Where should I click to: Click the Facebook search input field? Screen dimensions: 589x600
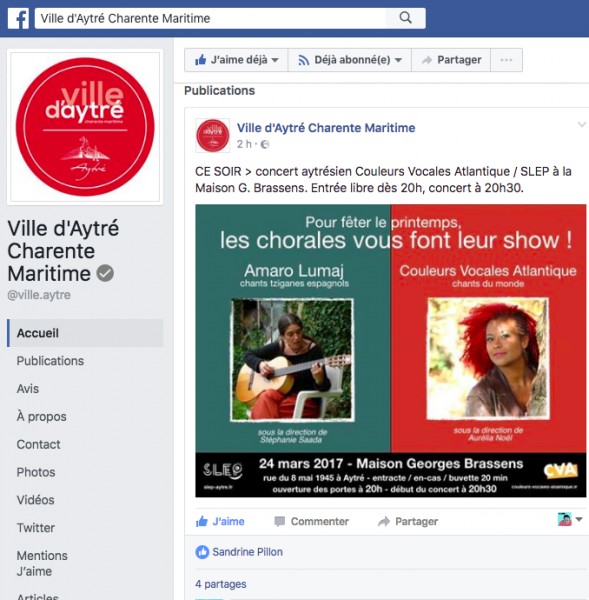(210, 18)
